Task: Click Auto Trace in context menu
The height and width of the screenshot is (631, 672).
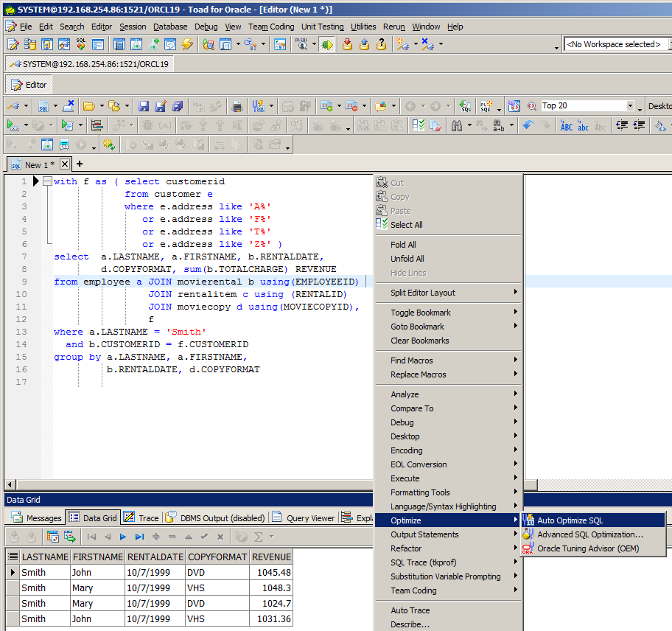Action: [448, 610]
